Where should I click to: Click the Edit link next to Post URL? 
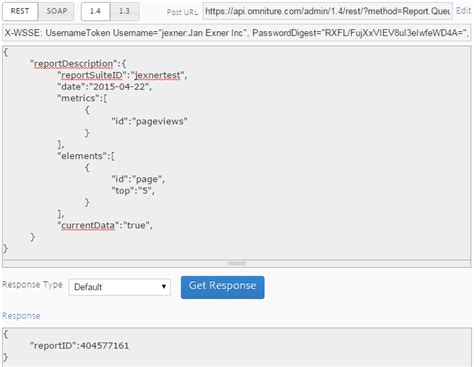click(x=463, y=11)
